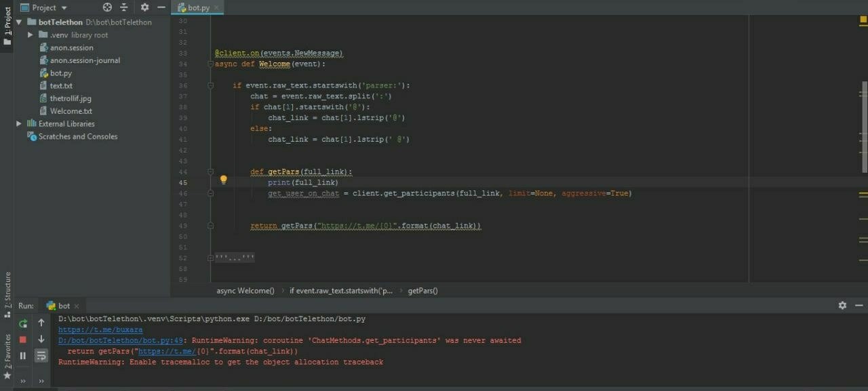Open the https://t.me/buxara console link
Image resolution: width=868 pixels, height=391 pixels.
pyautogui.click(x=100, y=330)
